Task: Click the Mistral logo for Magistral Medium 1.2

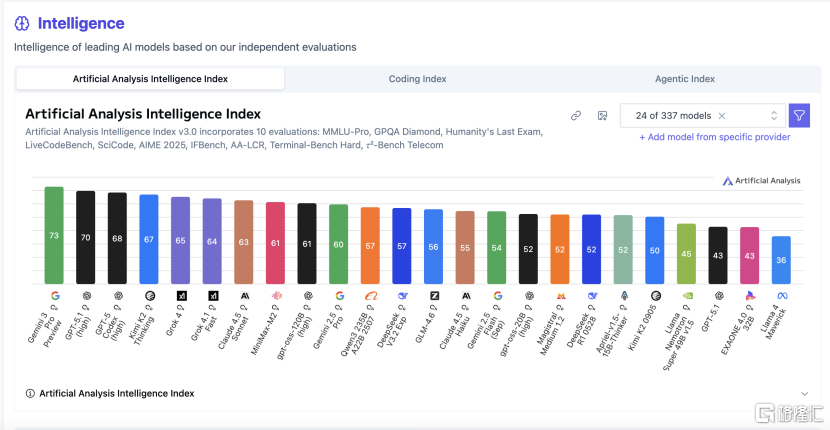Action: (560, 296)
